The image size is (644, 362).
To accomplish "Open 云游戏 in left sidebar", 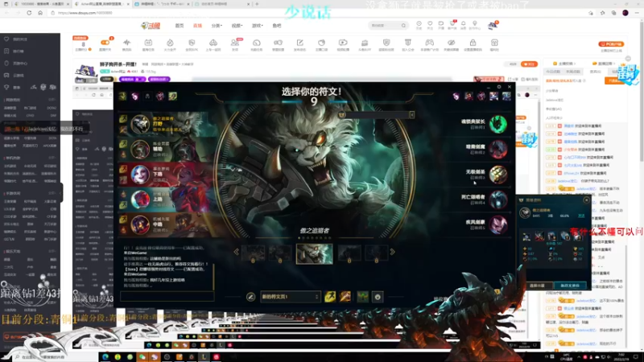I will click(x=19, y=76).
